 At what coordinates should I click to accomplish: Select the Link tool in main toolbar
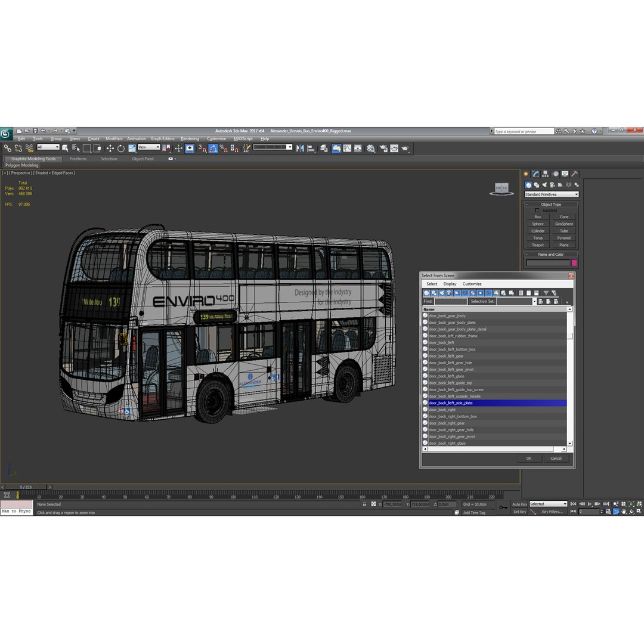pyautogui.click(x=7, y=148)
